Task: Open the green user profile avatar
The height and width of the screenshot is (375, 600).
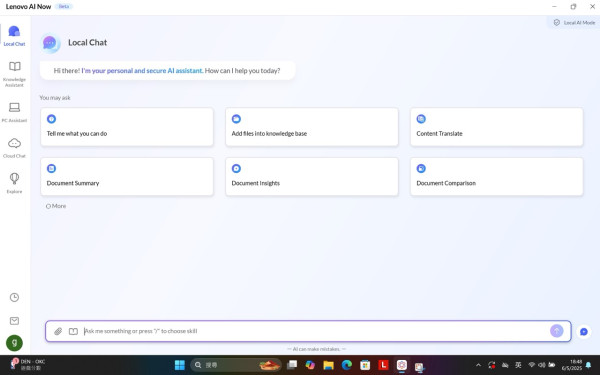Action: coord(14,343)
